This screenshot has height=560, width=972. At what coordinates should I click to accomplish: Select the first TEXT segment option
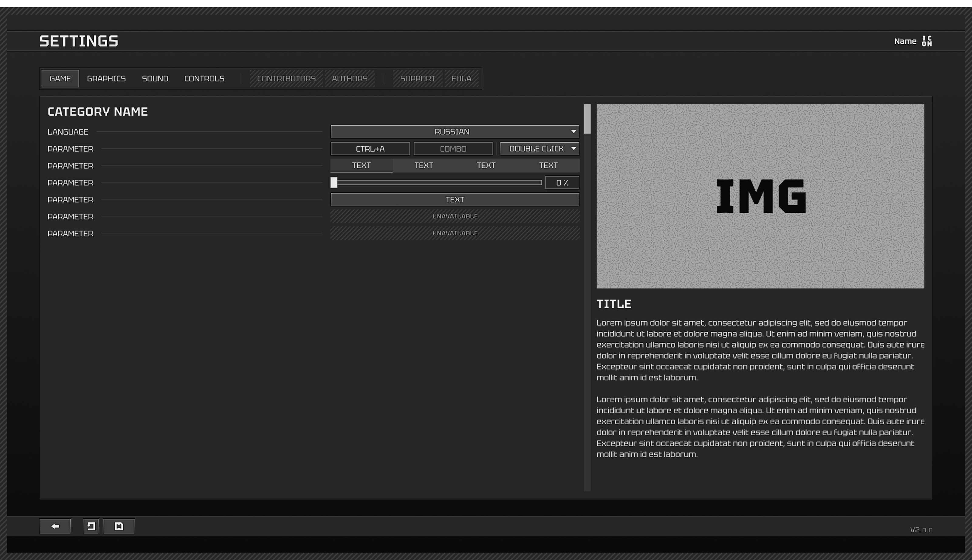361,165
